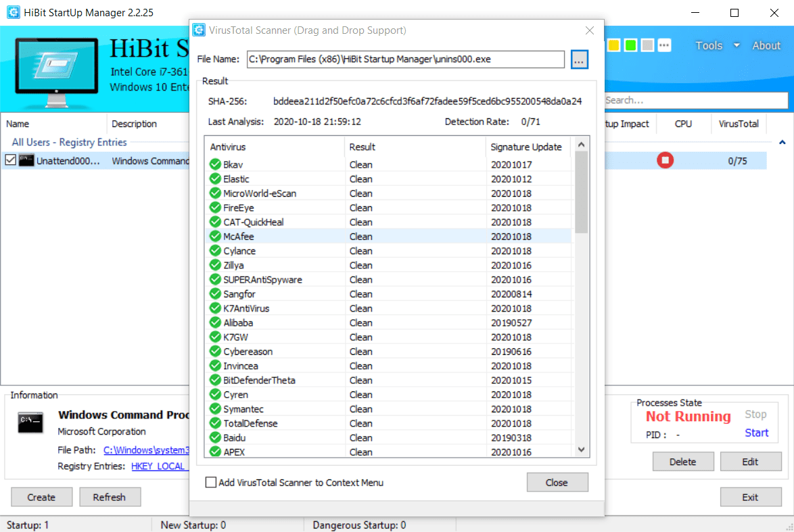Click the check icon next to Baidu

click(x=215, y=437)
